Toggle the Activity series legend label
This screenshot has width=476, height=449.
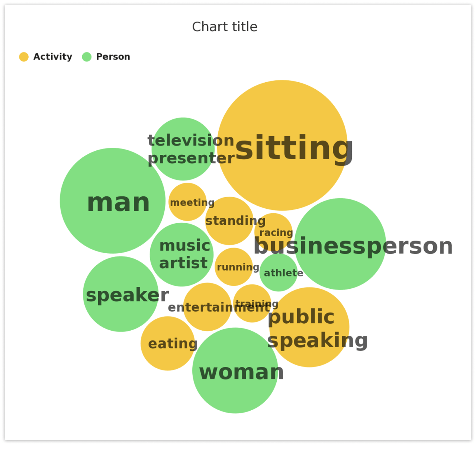pos(53,57)
